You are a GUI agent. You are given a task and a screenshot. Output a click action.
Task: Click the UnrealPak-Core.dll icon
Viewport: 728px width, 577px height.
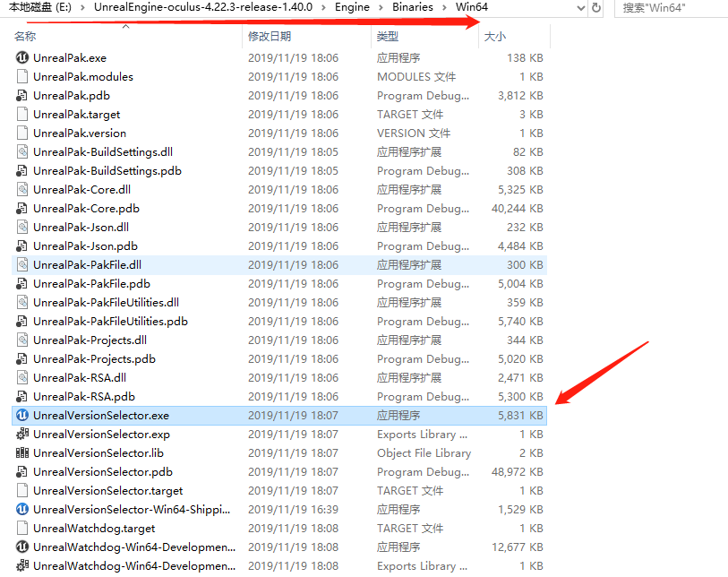coord(22,190)
